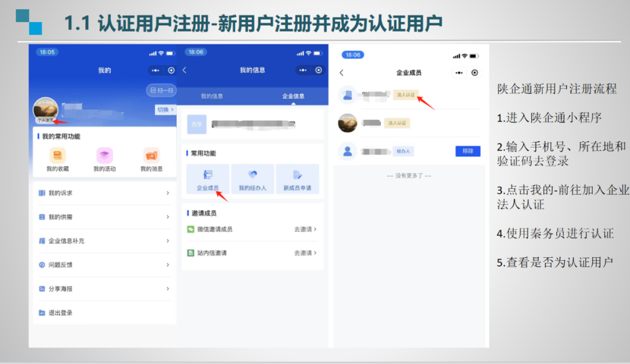This screenshot has height=364, width=630.
Task: Select the 企业成员 function icon
Action: pyautogui.click(x=208, y=175)
